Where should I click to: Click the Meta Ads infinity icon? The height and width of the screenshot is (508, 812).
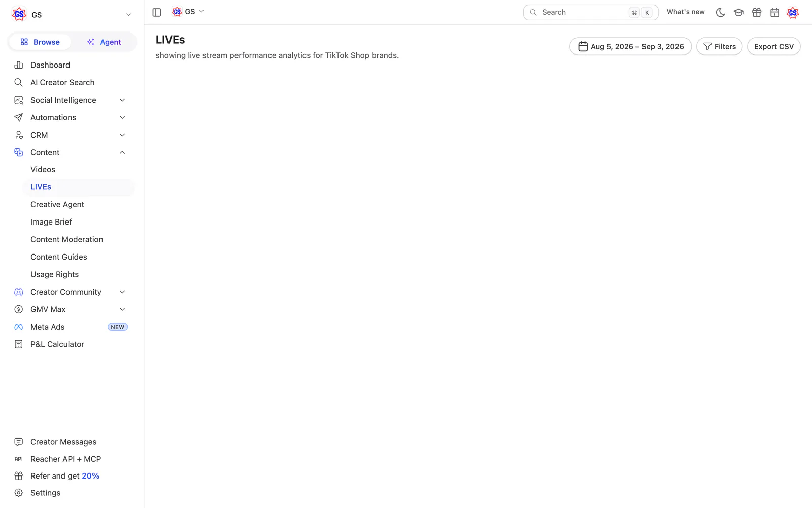pos(19,327)
